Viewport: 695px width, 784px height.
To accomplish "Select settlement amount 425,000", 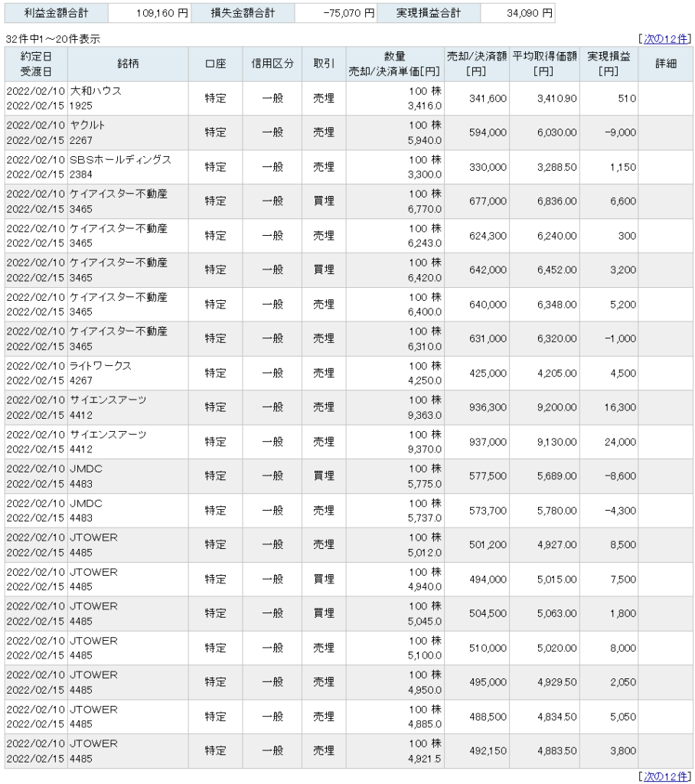I will tap(488, 373).
